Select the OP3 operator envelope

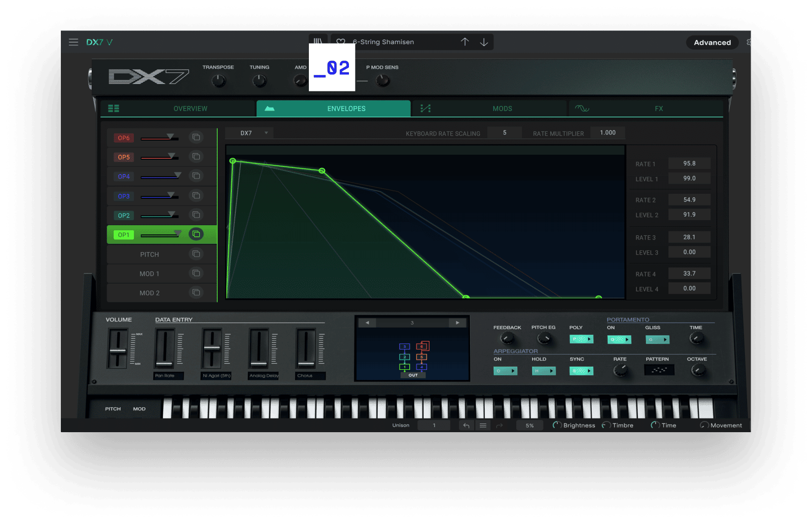124,196
